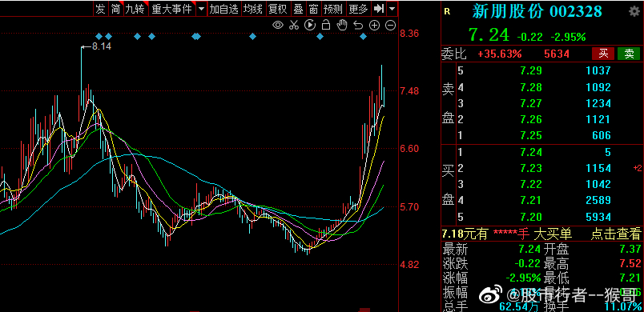Open dropdown arrow at toolbar's right end
Image resolution: width=644 pixels, height=312 pixels.
[392, 9]
